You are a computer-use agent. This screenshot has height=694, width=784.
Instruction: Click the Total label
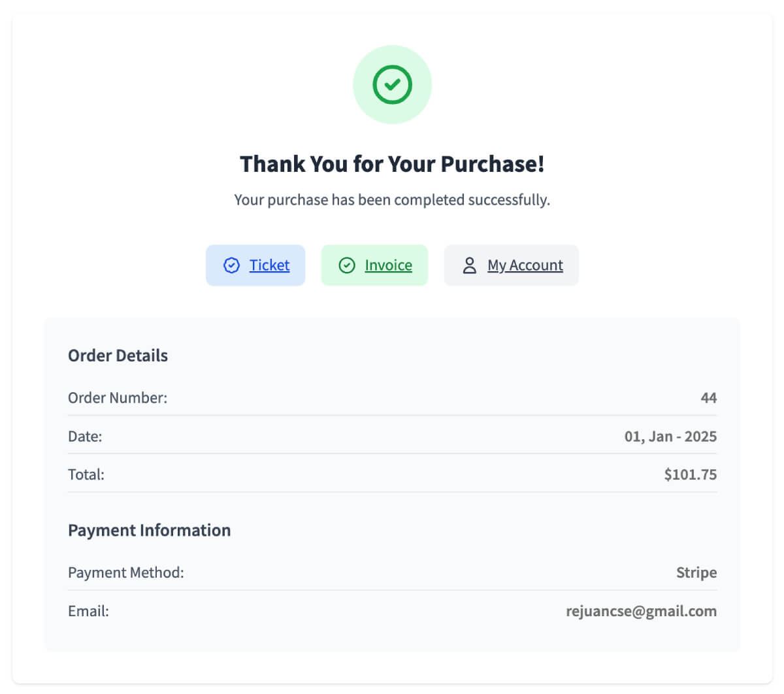(x=86, y=474)
